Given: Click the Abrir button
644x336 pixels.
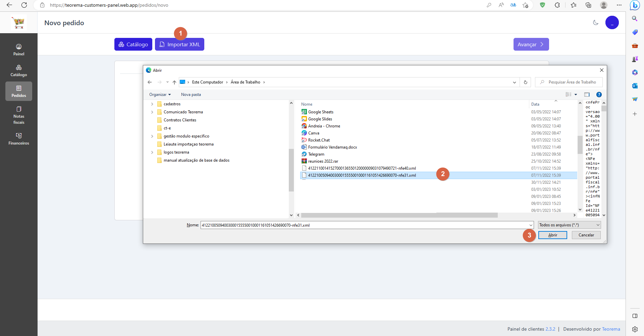Looking at the screenshot, I should click(x=552, y=235).
